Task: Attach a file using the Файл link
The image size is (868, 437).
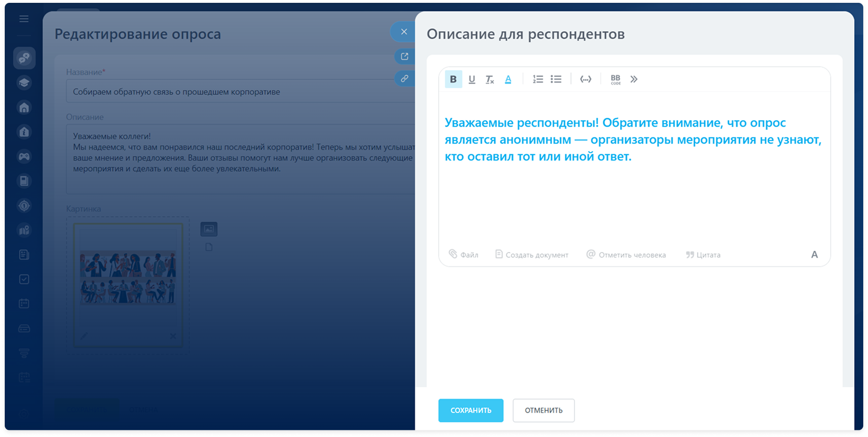Action: (x=463, y=255)
